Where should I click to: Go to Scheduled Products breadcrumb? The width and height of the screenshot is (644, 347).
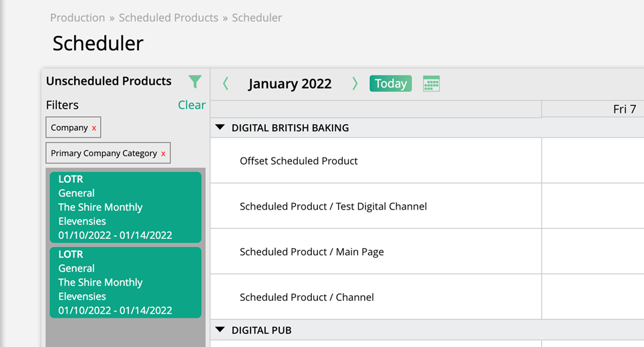[x=168, y=18]
